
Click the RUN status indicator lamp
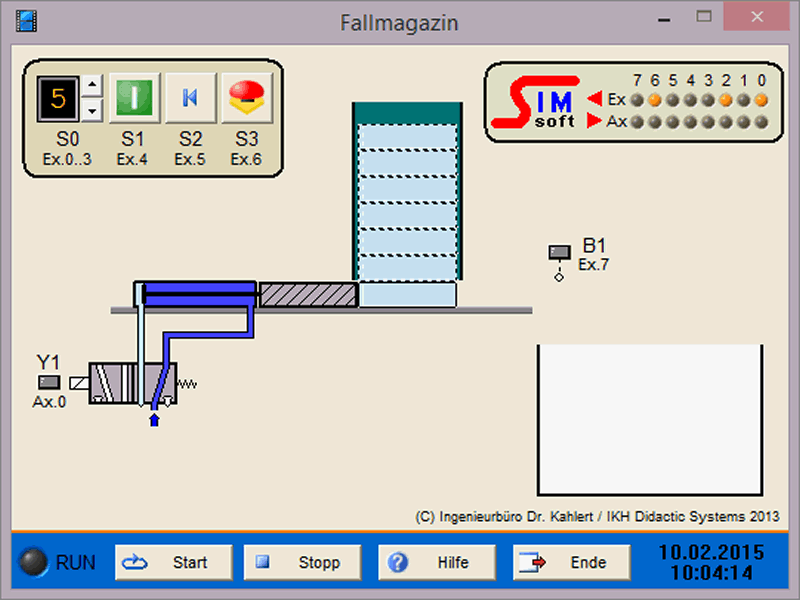(35, 562)
